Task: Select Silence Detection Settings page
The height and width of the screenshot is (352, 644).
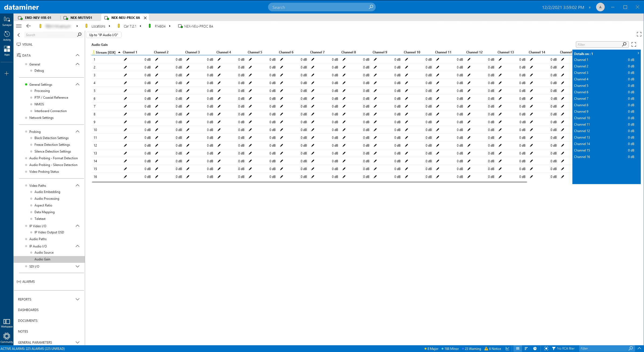Action: coord(53,151)
